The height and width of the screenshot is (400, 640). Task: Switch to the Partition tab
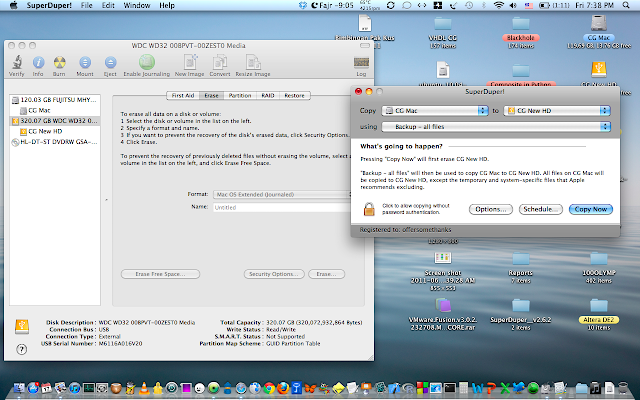pos(240,96)
